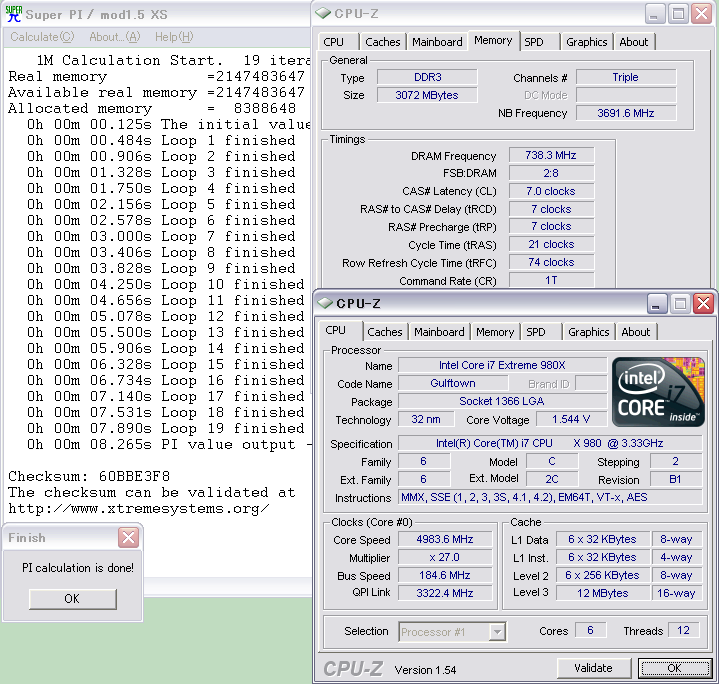Close the back CPU-Z Memory window
The image size is (719, 684).
[702, 14]
